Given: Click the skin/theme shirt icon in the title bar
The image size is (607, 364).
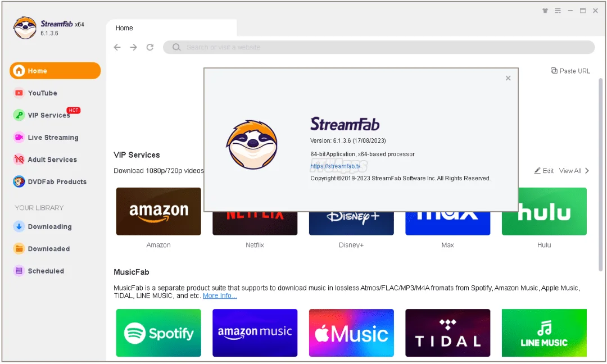Looking at the screenshot, I should (545, 11).
